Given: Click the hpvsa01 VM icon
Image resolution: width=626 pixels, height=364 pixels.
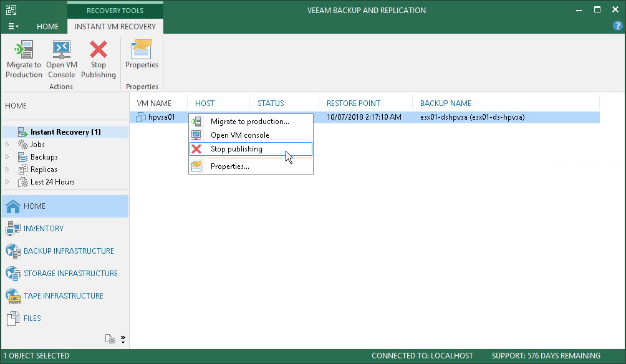Looking at the screenshot, I should coord(141,117).
